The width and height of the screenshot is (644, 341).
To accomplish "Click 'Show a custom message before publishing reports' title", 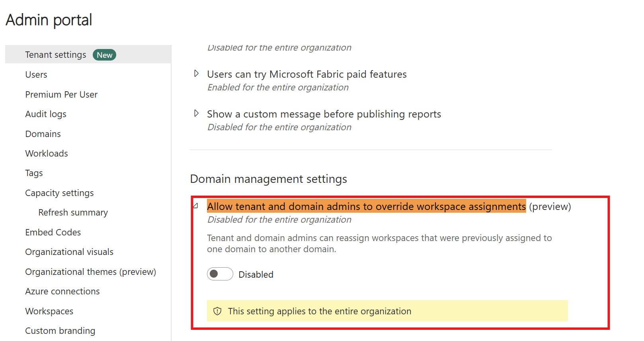I will point(324,114).
